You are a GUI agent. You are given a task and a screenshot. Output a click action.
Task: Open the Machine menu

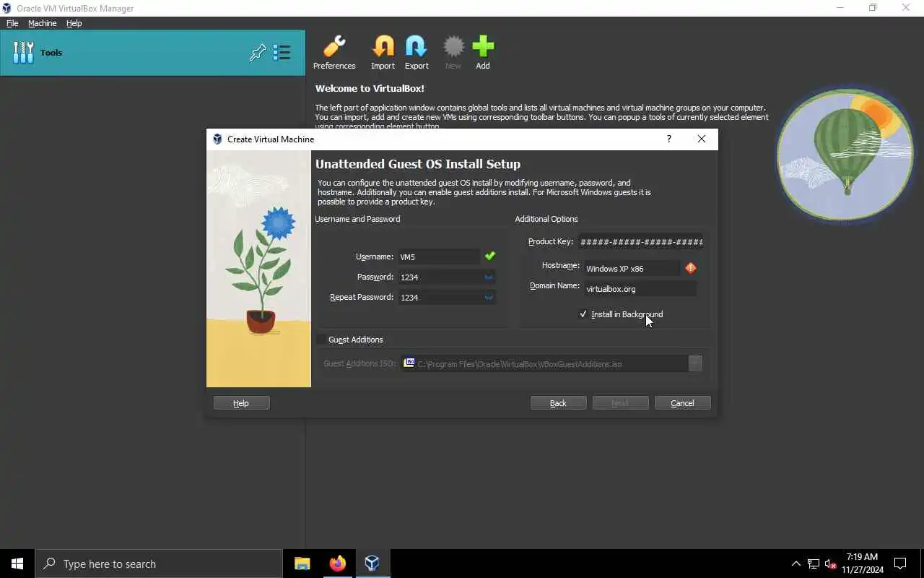(42, 23)
